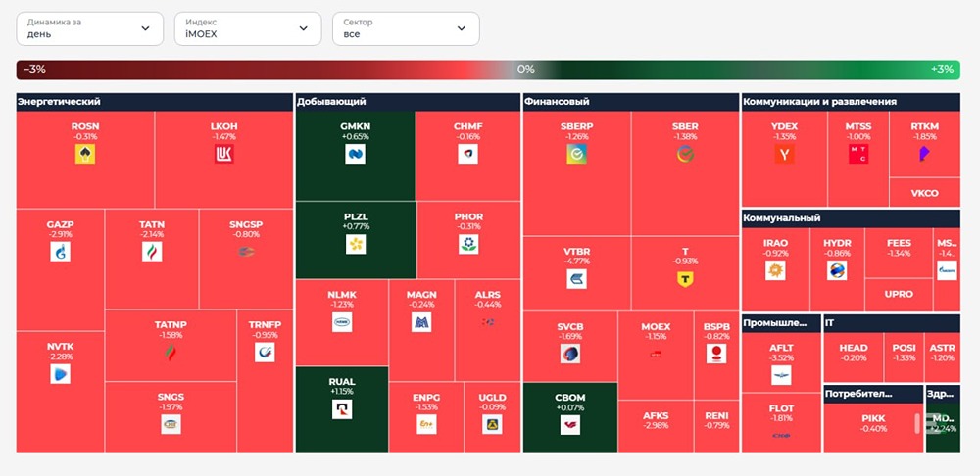This screenshot has width=980, height=476.
Task: Click the yellow T-bank shield logo
Action: pos(685,278)
